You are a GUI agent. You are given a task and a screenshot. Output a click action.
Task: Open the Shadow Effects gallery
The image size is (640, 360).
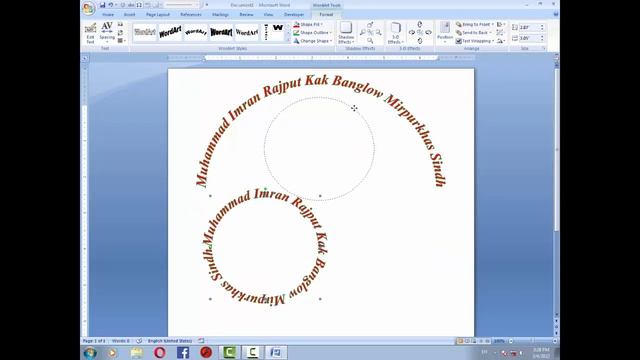pyautogui.click(x=346, y=33)
